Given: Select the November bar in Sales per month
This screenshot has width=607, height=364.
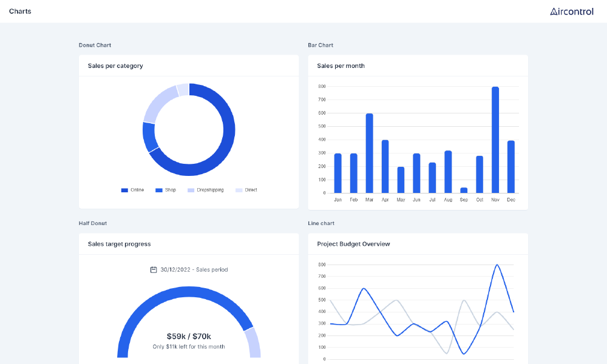Looking at the screenshot, I should coord(495,140).
